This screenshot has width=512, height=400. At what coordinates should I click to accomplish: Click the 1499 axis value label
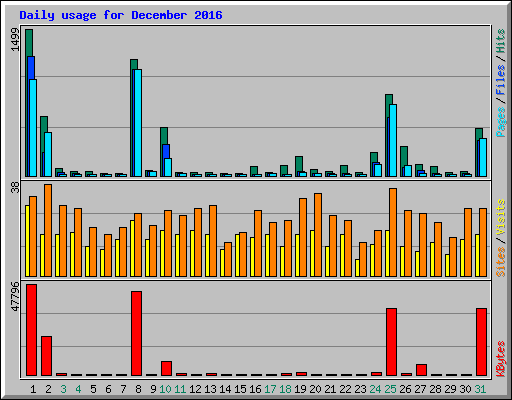[15, 40]
